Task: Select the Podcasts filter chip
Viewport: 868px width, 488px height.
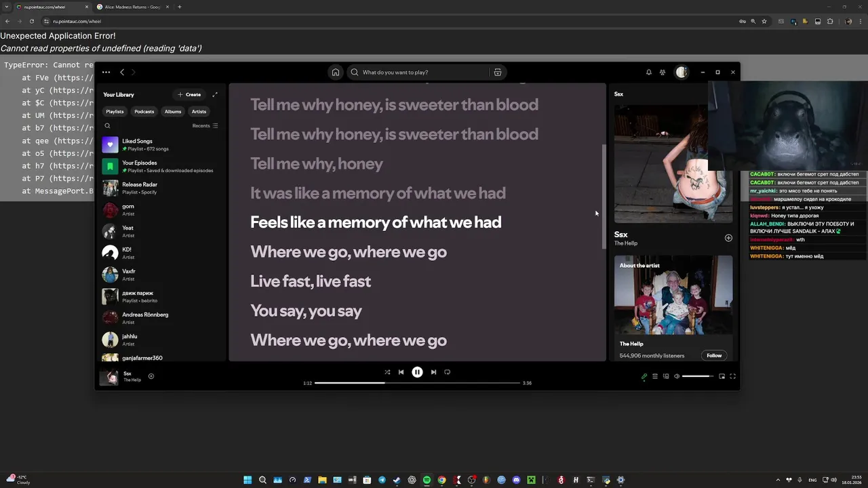Action: [x=144, y=111]
